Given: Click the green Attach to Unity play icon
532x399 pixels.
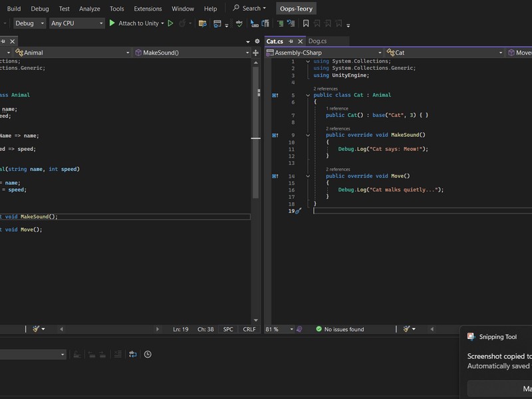Looking at the screenshot, I should 112,23.
